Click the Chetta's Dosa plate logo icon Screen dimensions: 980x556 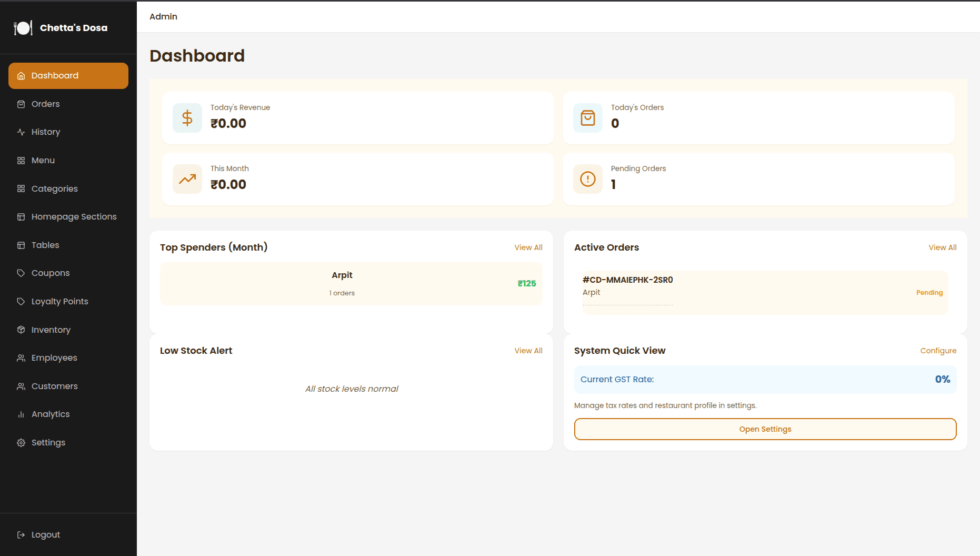[x=23, y=28]
